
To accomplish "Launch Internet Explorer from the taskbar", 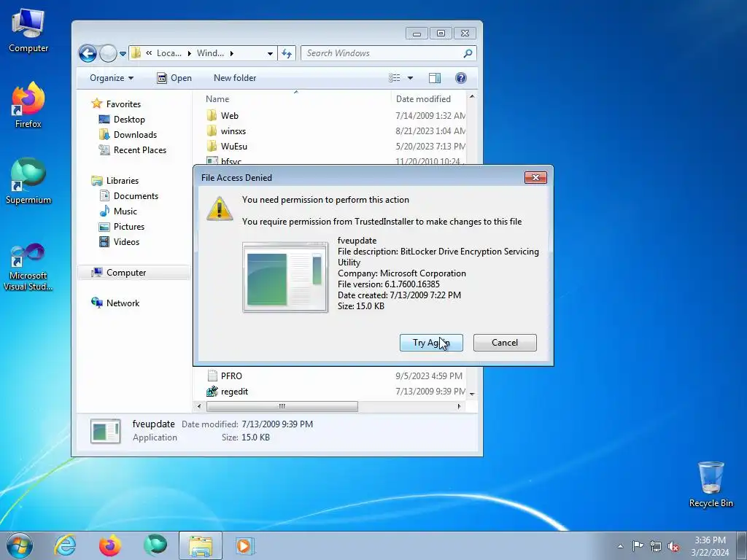I will click(x=65, y=545).
